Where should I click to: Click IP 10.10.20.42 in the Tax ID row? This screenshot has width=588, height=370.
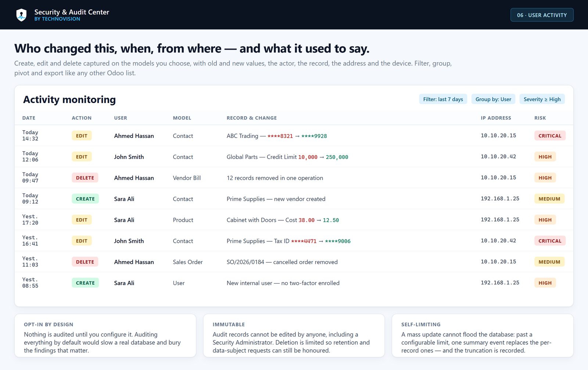point(498,241)
